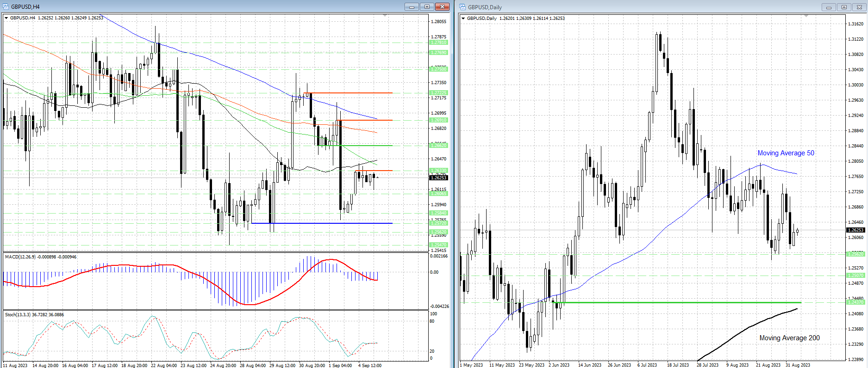Close the GBPUSD,H4 chart window
Viewport: 868px width, 368px height.
coord(442,6)
